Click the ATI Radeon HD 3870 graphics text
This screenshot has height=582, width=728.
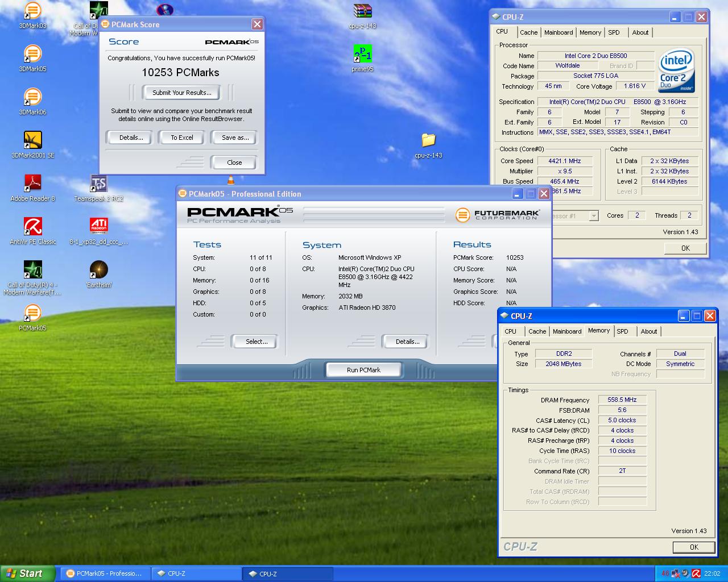[367, 307]
